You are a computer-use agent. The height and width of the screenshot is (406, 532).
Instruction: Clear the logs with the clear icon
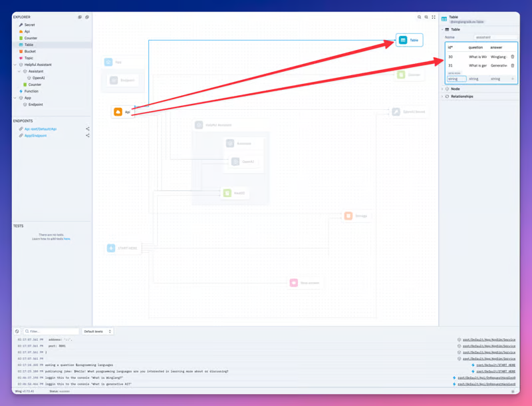(17, 331)
